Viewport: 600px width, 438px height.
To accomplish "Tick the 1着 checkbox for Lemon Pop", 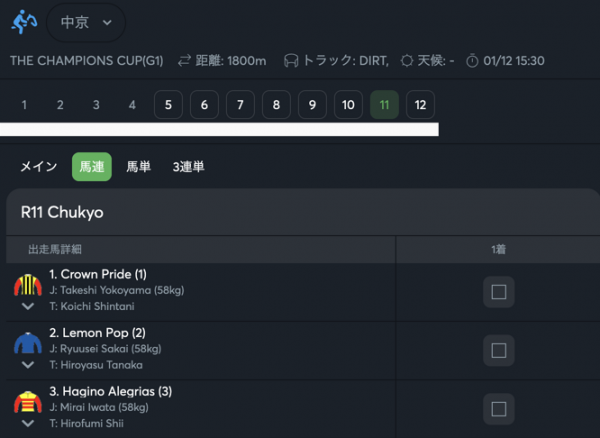I will [x=499, y=350].
